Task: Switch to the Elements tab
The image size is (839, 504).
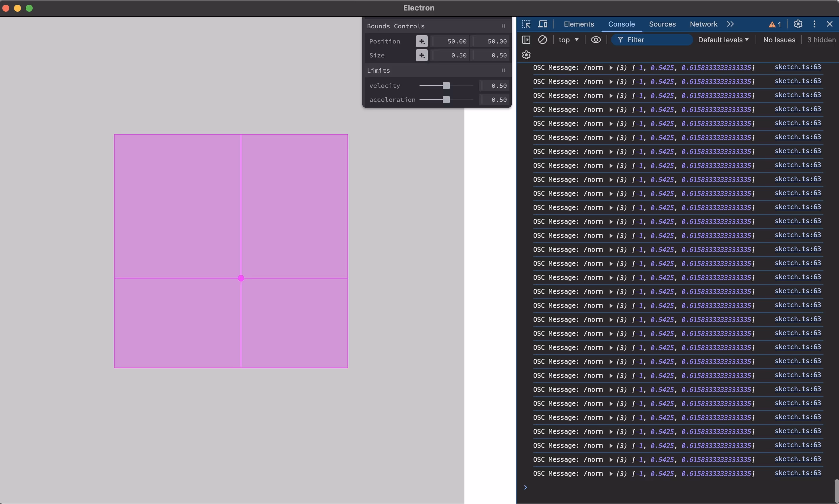Action: (x=578, y=24)
